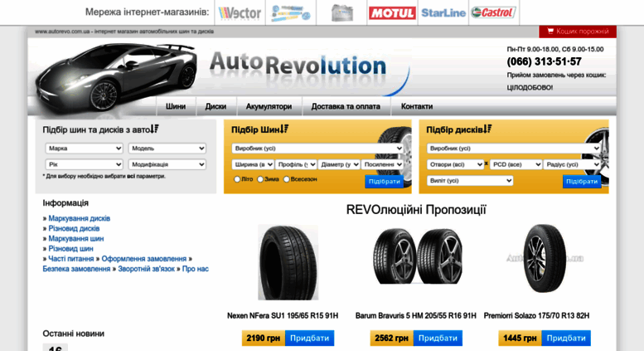644x351 pixels.
Task: Open the StarLine store logo
Action: 443,13
